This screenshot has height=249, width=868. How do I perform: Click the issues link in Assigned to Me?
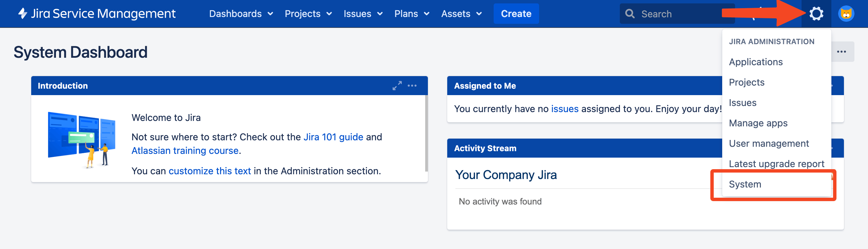point(565,109)
